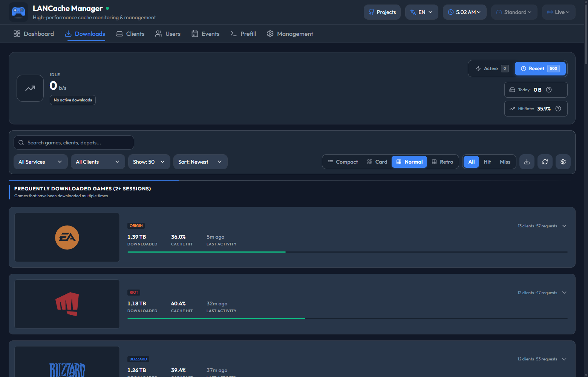This screenshot has width=588, height=377.
Task: Click the Origin cache hit progress bar
Action: pyautogui.click(x=348, y=252)
